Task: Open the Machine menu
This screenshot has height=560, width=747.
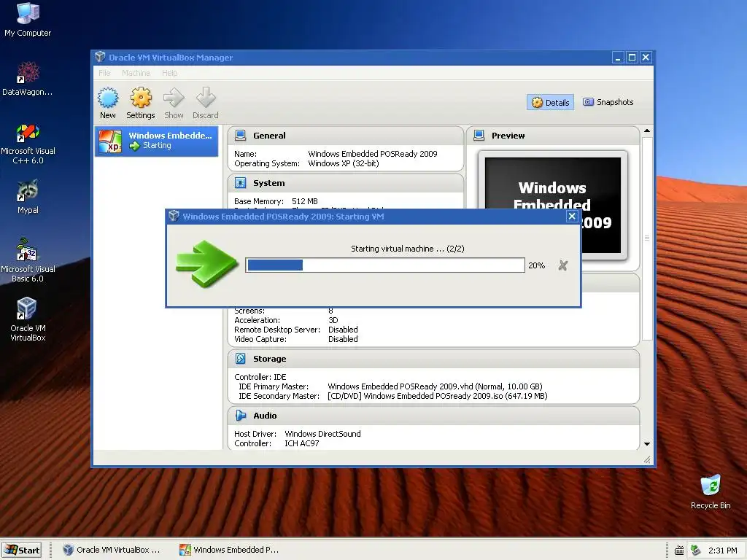Action: coord(136,73)
